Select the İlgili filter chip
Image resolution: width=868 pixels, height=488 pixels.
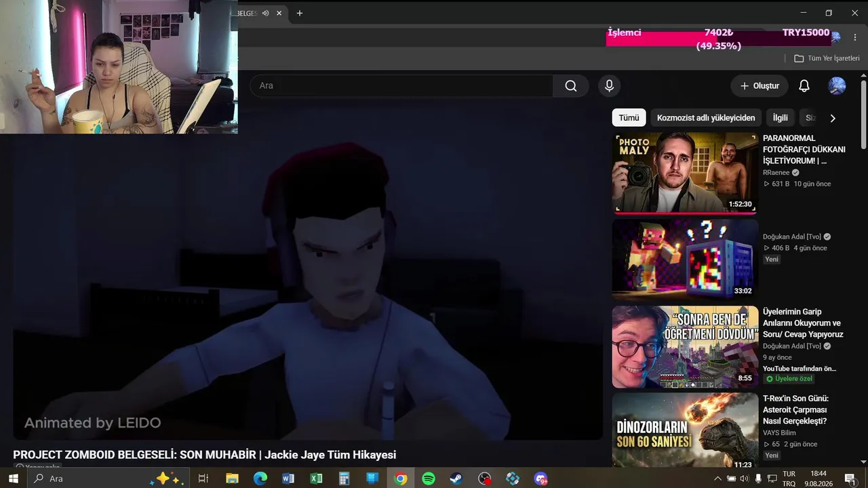(781, 118)
